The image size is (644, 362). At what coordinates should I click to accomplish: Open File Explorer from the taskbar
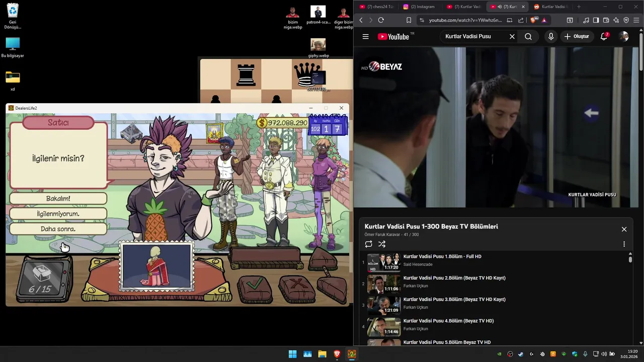click(x=322, y=354)
